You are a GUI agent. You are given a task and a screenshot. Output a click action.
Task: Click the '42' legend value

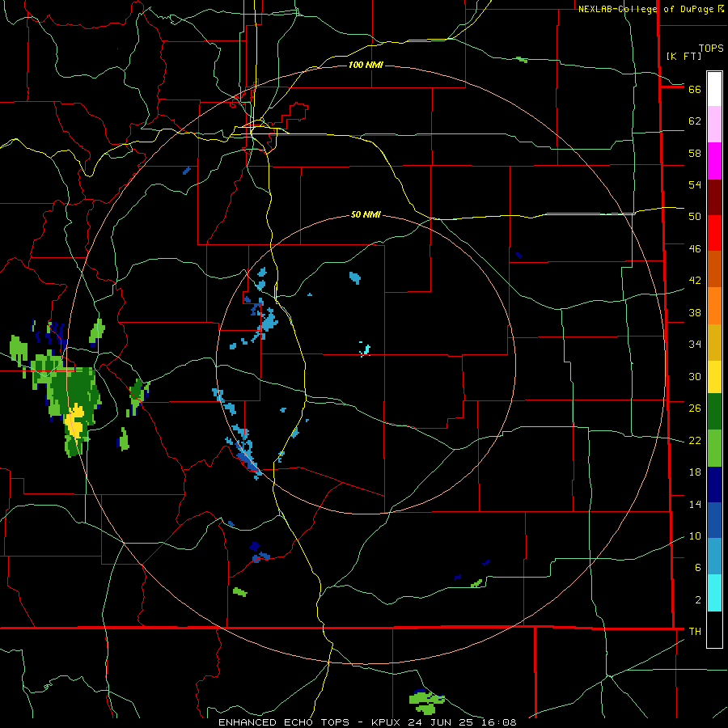(695, 281)
